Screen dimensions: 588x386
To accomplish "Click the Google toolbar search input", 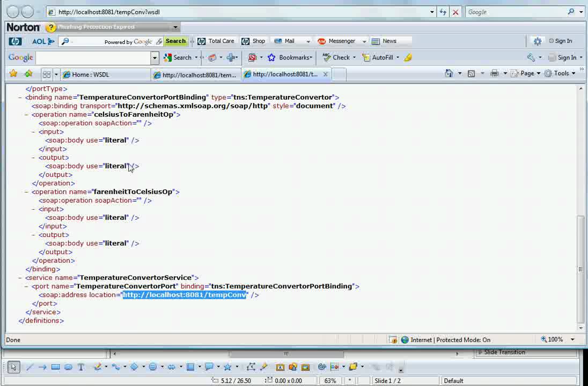I will 94,58.
